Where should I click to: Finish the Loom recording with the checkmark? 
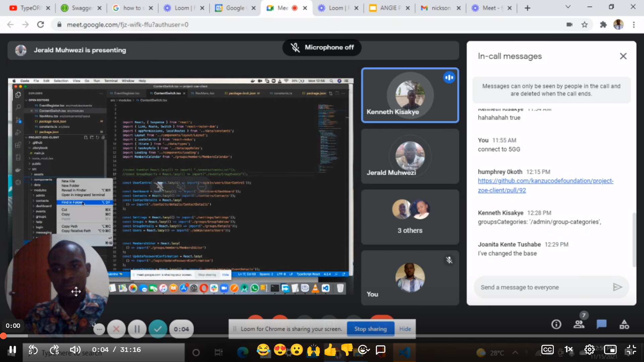point(158,329)
